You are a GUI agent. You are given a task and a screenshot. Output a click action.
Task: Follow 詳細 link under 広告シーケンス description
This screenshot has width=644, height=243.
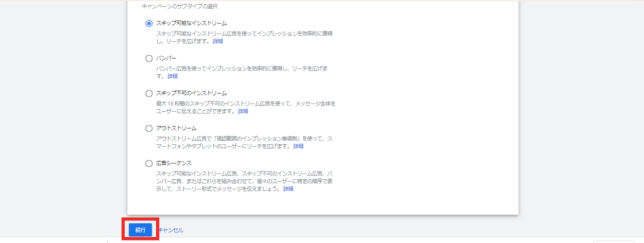pyautogui.click(x=288, y=189)
